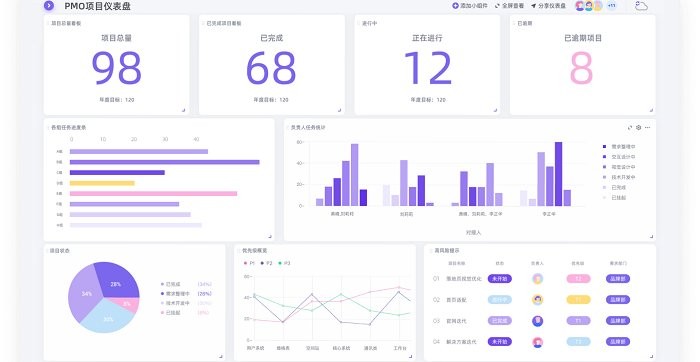
Task: Click the yellow bar in the 各组任务进度条 chart
Action: coord(102,183)
